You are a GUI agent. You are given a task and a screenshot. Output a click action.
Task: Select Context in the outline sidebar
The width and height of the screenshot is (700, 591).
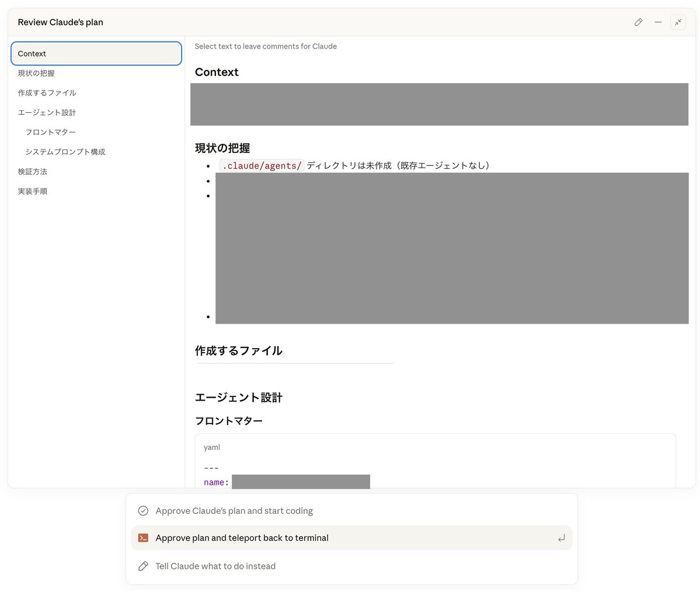(x=96, y=54)
